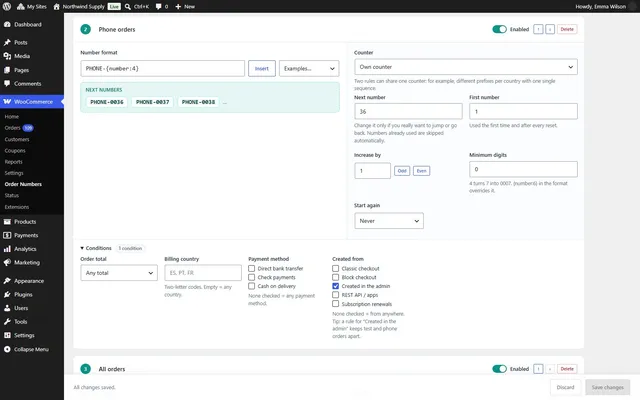Click the Number format input field
This screenshot has height=400, width=640.
pos(162,69)
